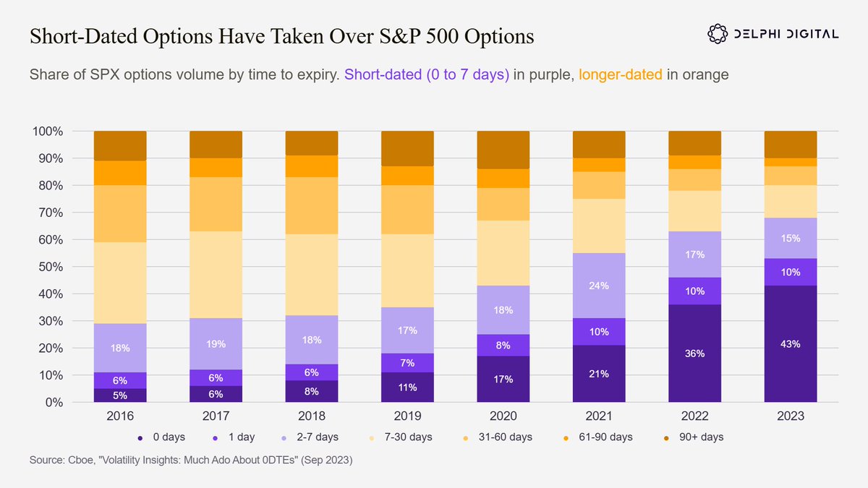Click the Delphi Digital logo icon
Viewport: 868px width, 488px height.
pyautogui.click(x=717, y=33)
